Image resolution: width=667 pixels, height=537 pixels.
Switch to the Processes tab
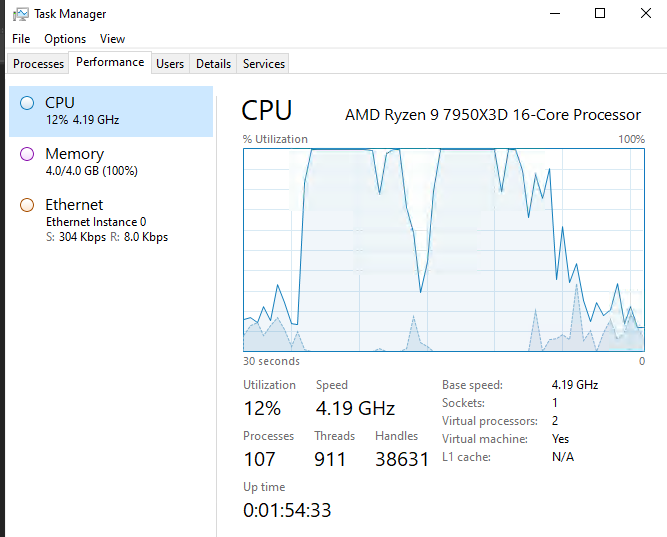[39, 64]
